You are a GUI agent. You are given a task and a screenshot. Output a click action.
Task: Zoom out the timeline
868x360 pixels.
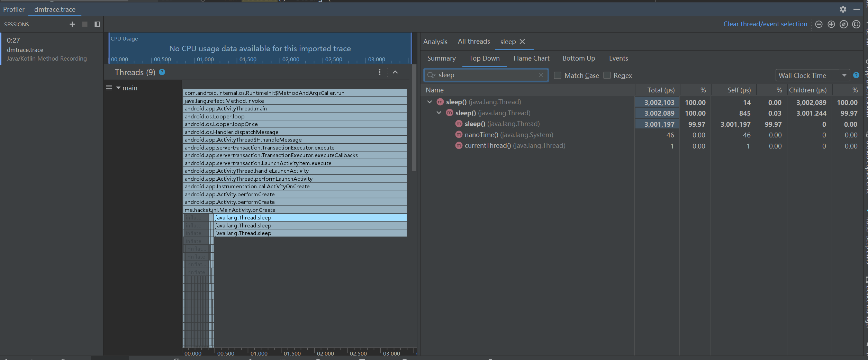pos(819,24)
